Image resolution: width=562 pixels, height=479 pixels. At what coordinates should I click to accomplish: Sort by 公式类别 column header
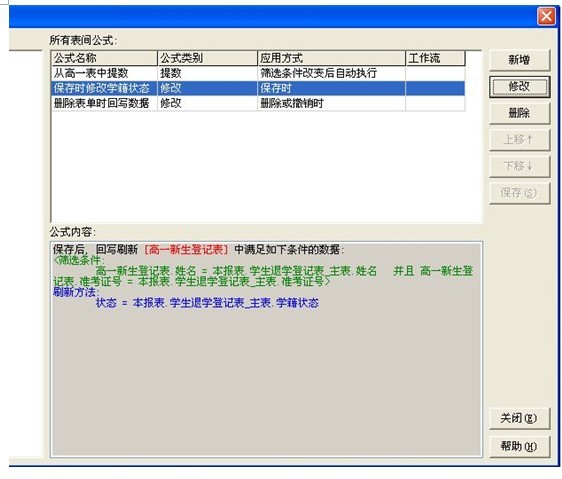[x=207, y=58]
